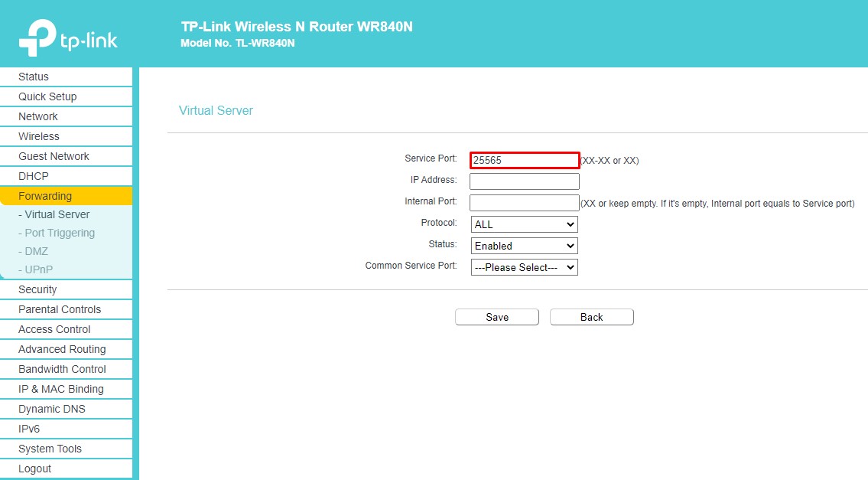Screen dimensions: 868x480
Task: Open the DHCP menu item
Action: point(66,176)
